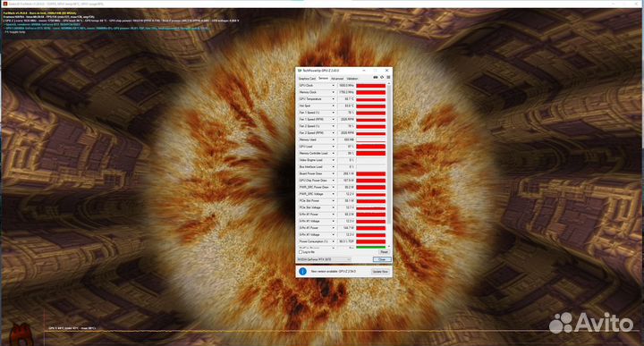Open the GPU Temperature sensor dropdown arrow
644x346 pixels.
point(333,99)
